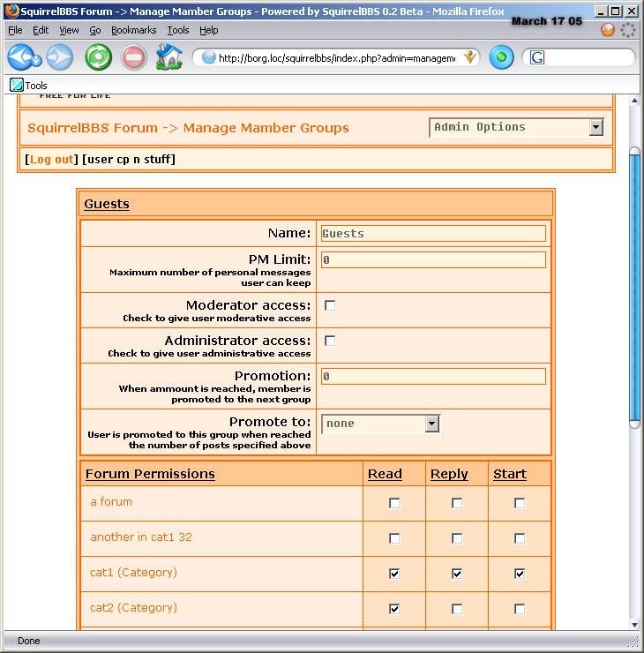Go forward with the Forward arrow button
Image resolution: width=644 pixels, height=653 pixels.
coord(60,57)
